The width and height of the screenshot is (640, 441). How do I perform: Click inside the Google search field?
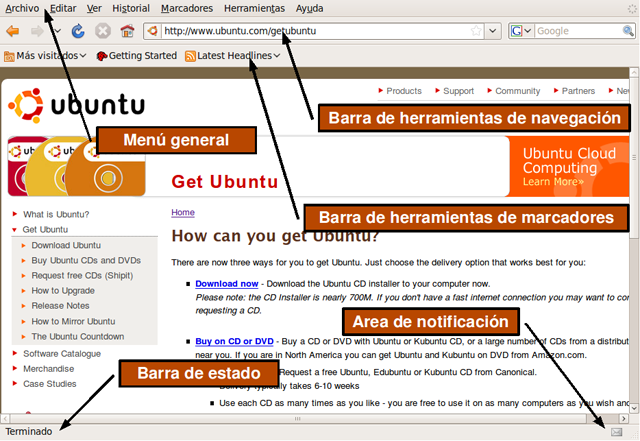tap(575, 31)
